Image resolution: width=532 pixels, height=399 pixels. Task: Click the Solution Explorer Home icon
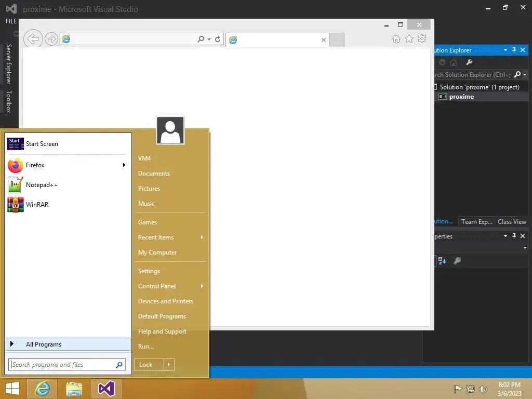pyautogui.click(x=454, y=62)
